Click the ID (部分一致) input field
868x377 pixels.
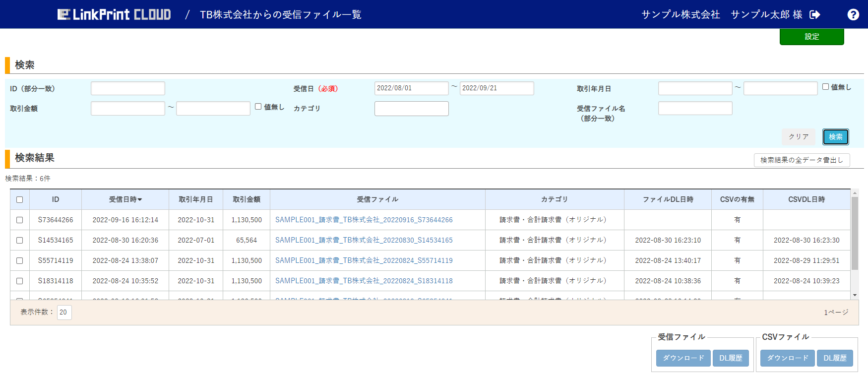[128, 89]
